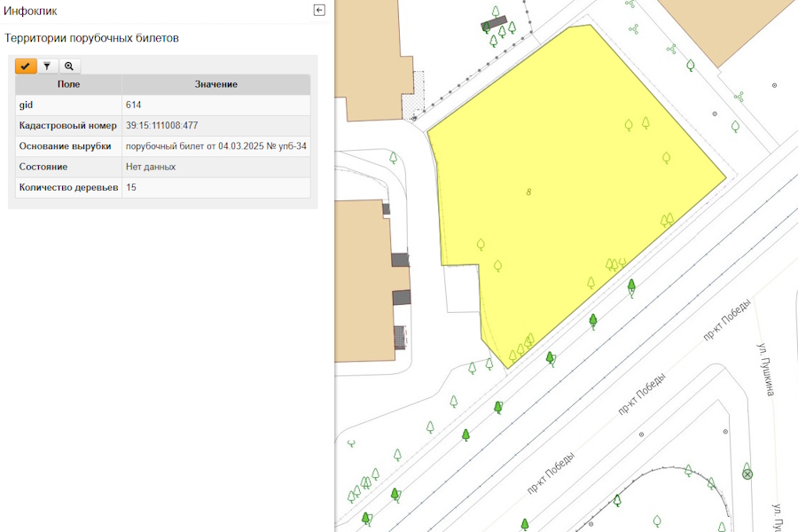Click the circled X symbol on the map
Viewport: 798px width, 532px height.
[x=747, y=474]
